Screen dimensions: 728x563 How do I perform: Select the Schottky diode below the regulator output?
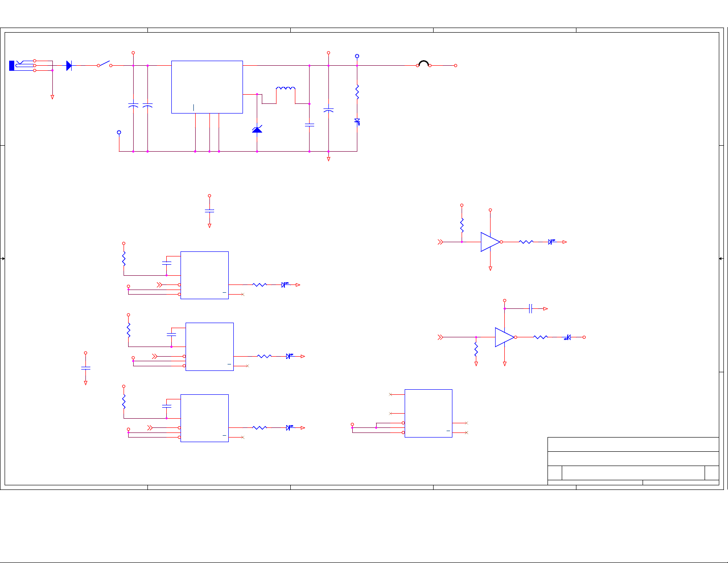[257, 129]
